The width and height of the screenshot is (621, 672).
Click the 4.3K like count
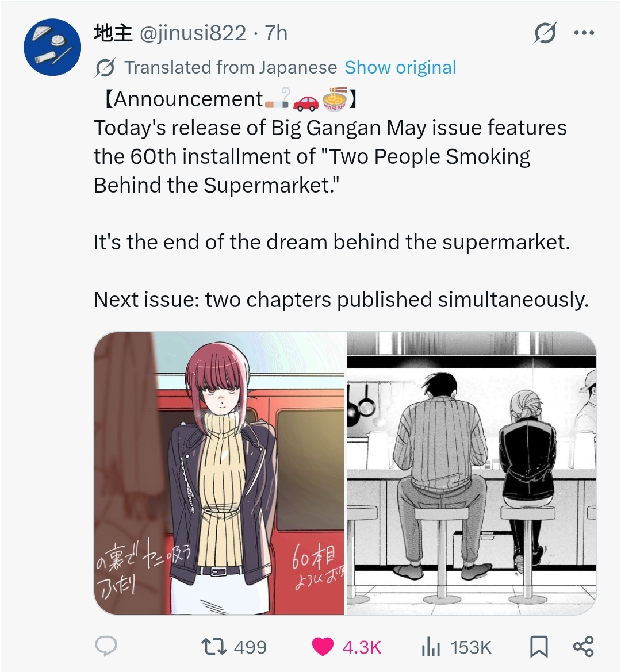click(x=361, y=647)
